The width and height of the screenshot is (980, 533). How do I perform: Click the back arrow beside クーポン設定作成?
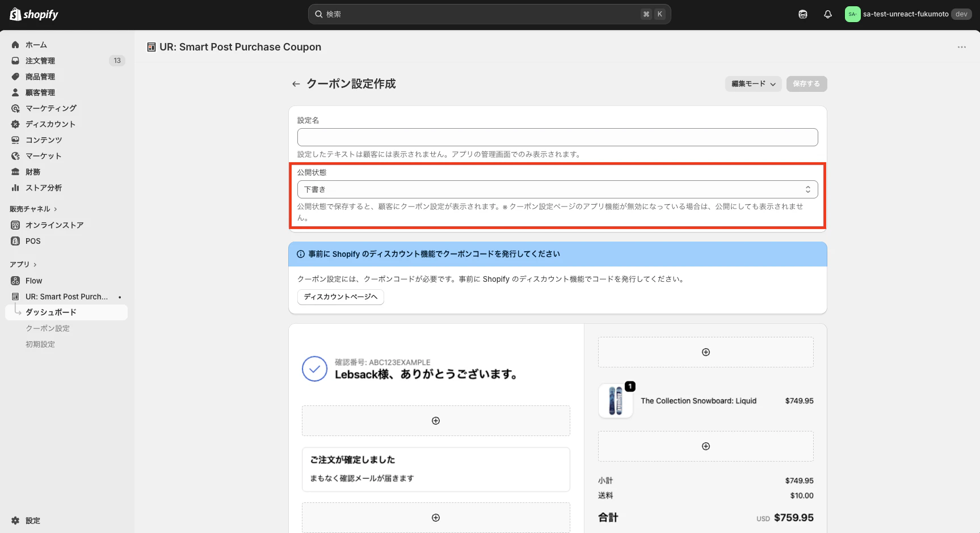(296, 84)
